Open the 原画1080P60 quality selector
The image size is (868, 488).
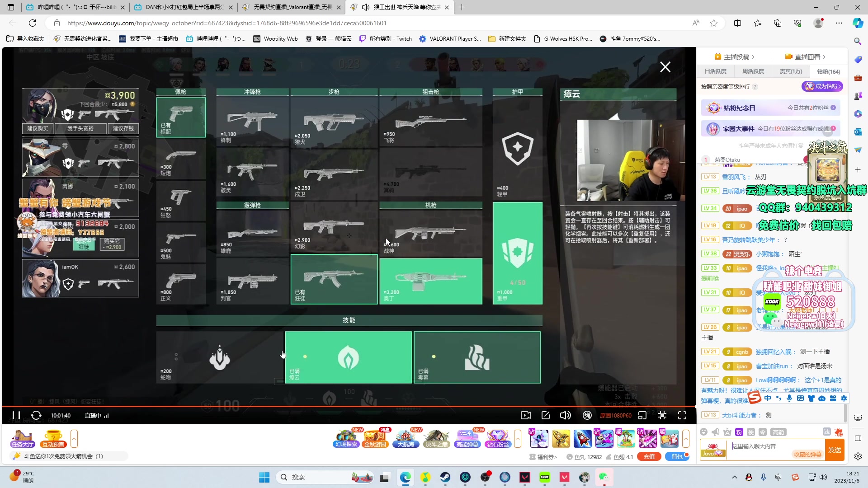[x=616, y=416]
